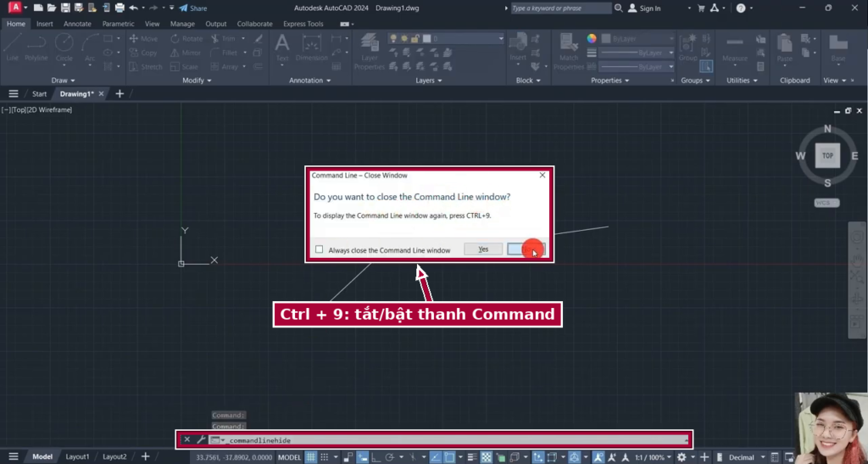
Task: Select the Circle tool
Action: tap(64, 48)
